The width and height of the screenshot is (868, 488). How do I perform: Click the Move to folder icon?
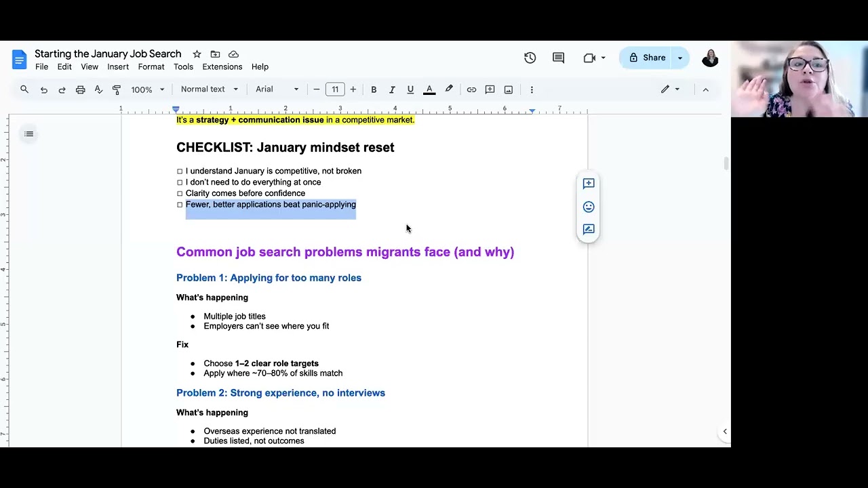click(x=215, y=54)
